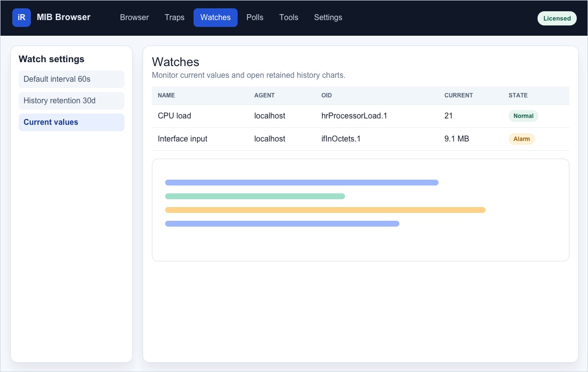
Task: Open the Settings tab
Action: pyautogui.click(x=328, y=18)
